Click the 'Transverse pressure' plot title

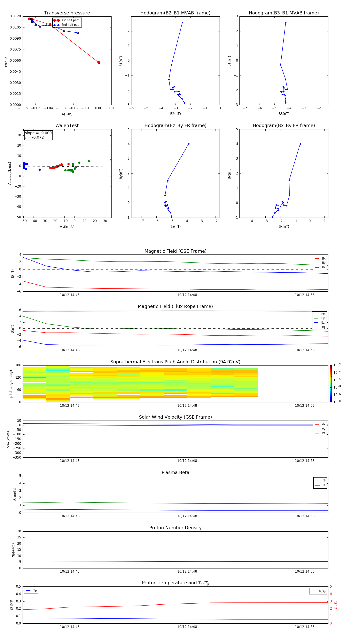click(67, 13)
